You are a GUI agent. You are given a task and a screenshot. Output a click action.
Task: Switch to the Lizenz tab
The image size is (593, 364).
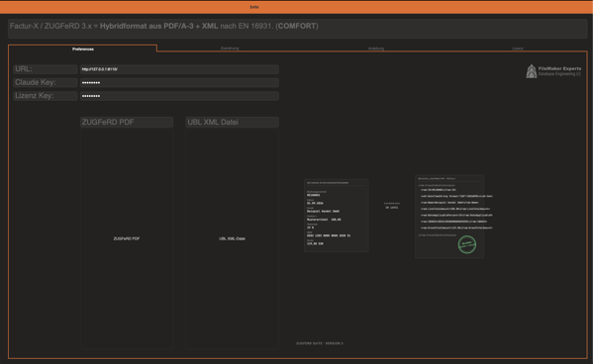click(x=518, y=48)
